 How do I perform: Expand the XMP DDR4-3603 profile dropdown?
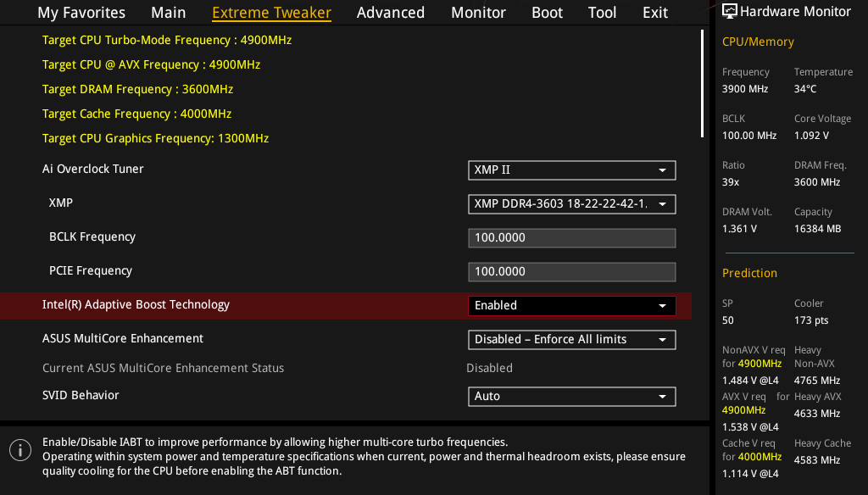(x=572, y=203)
